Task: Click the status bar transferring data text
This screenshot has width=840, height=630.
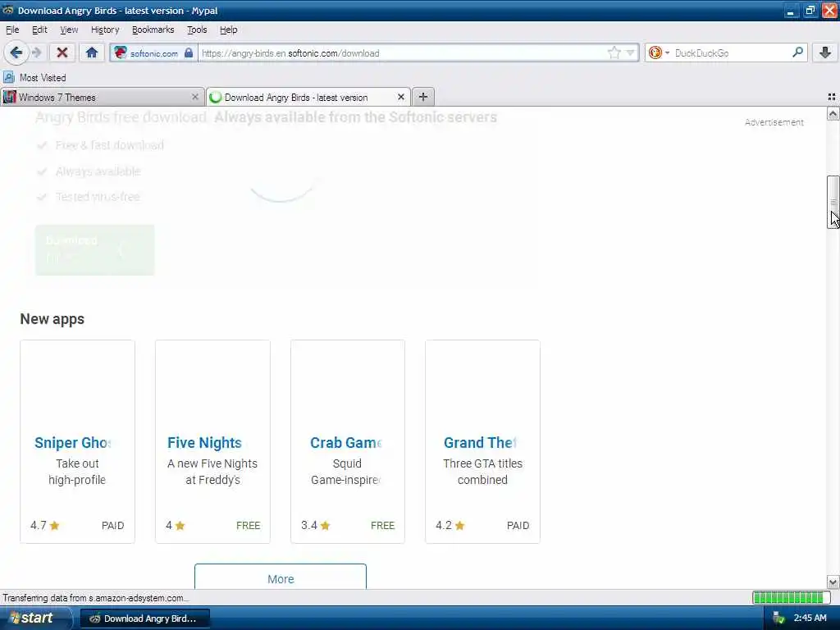Action: point(95,598)
